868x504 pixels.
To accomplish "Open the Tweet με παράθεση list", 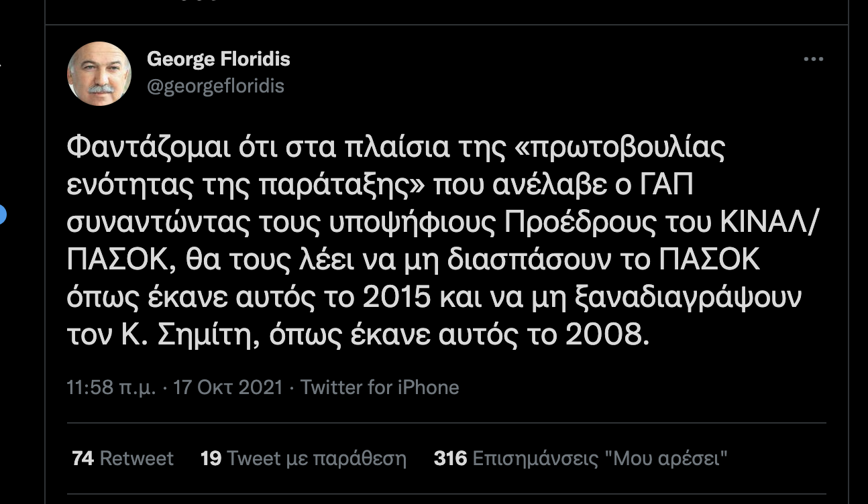I will coord(317,458).
